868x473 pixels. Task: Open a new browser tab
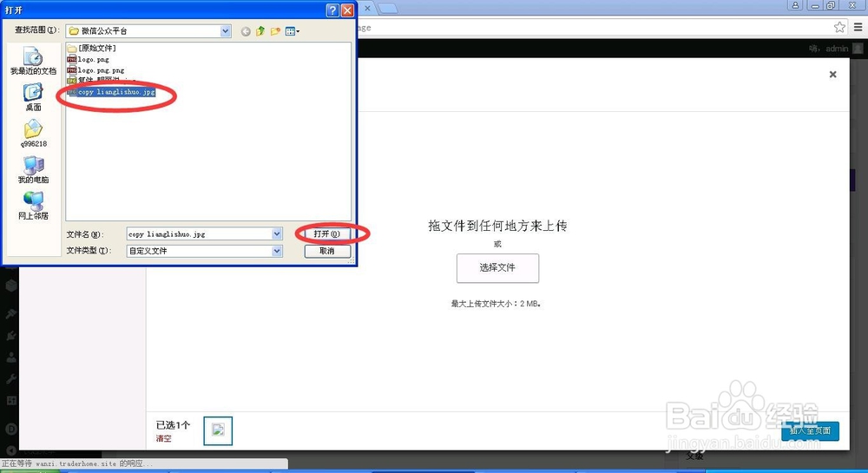[x=387, y=8]
